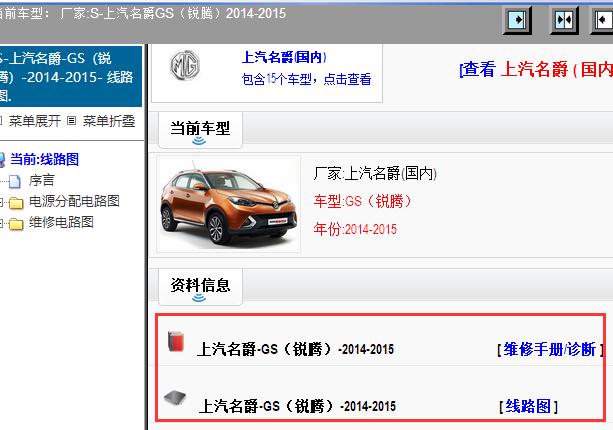Click the right-arrow panel button in top bar
613x430 pixels.
pos(517,20)
